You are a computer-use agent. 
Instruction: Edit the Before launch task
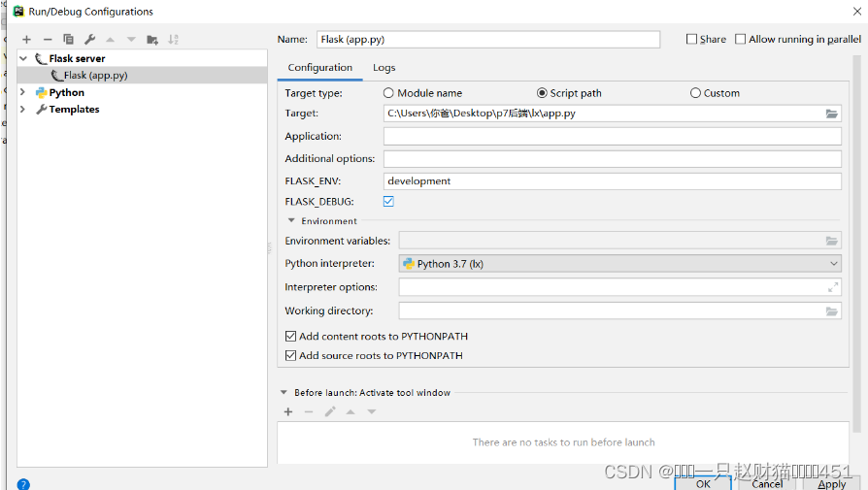tap(330, 411)
